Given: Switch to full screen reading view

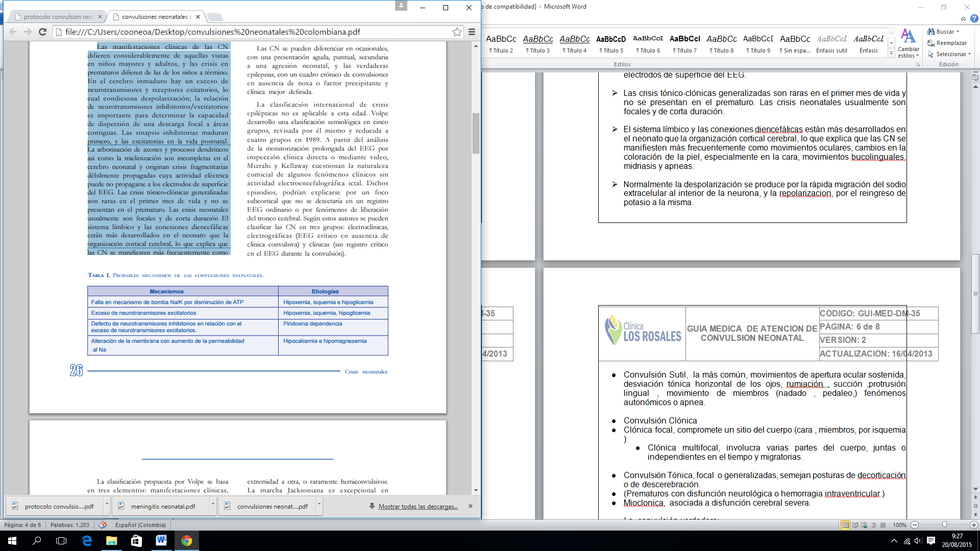Looking at the screenshot, I should click(855, 525).
